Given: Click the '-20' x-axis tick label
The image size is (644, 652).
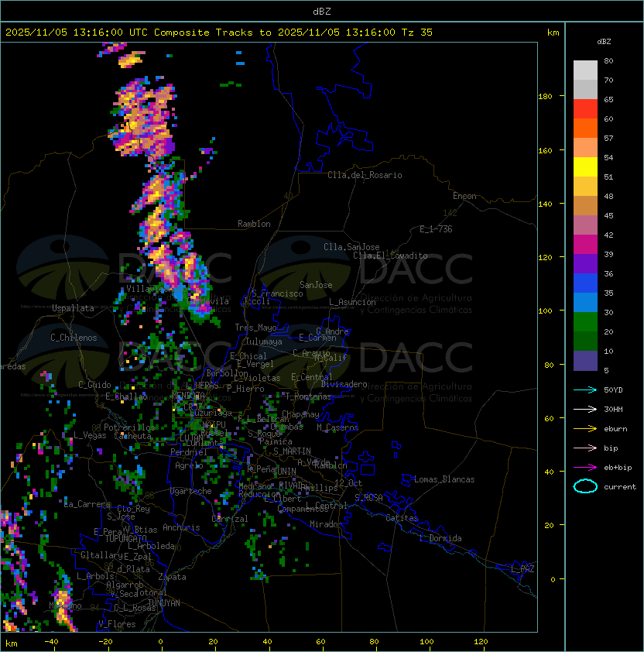Looking at the screenshot, I should click(105, 642).
